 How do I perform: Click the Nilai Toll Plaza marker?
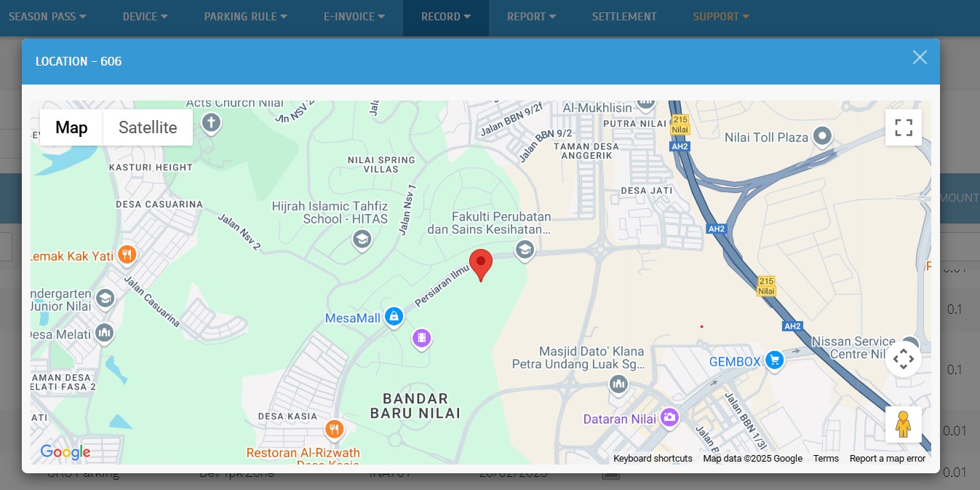[822, 136]
